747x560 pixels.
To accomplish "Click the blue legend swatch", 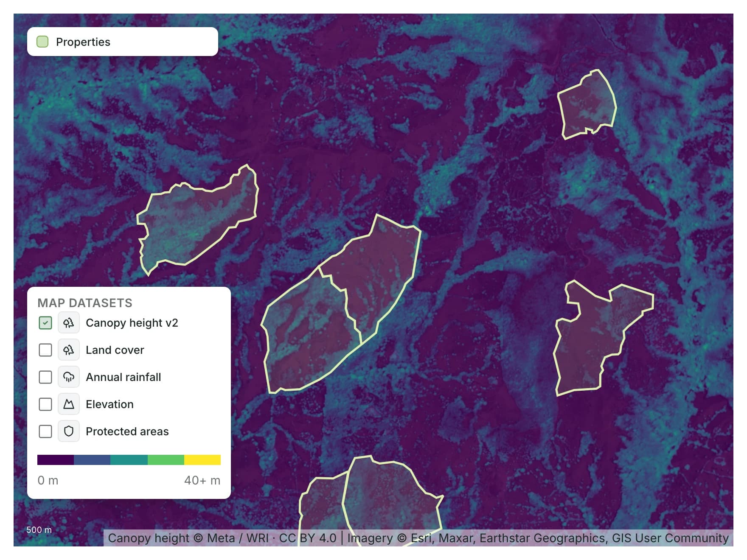I will click(x=92, y=460).
